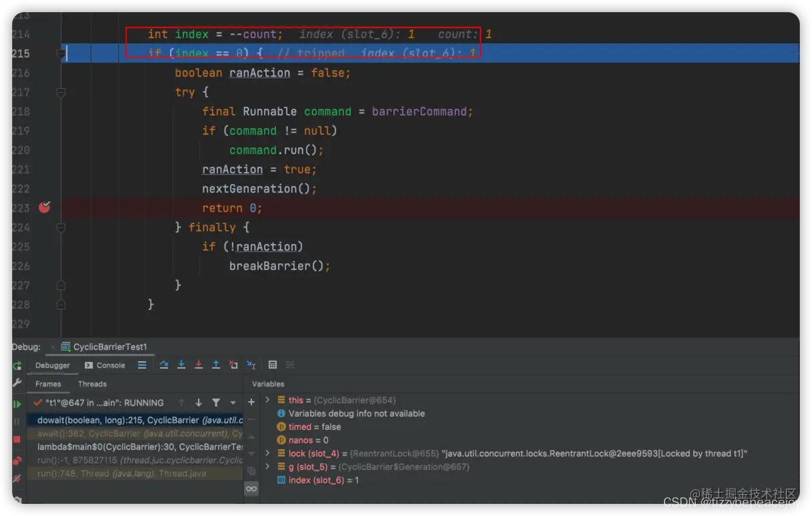Move watch down triangle icon
Screen dimensions: 812x516
click(x=251, y=454)
